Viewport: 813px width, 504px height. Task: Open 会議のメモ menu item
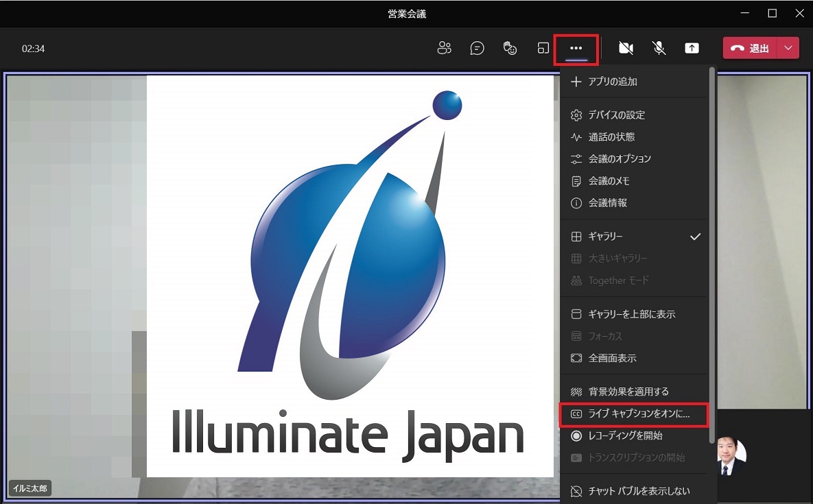pos(633,181)
